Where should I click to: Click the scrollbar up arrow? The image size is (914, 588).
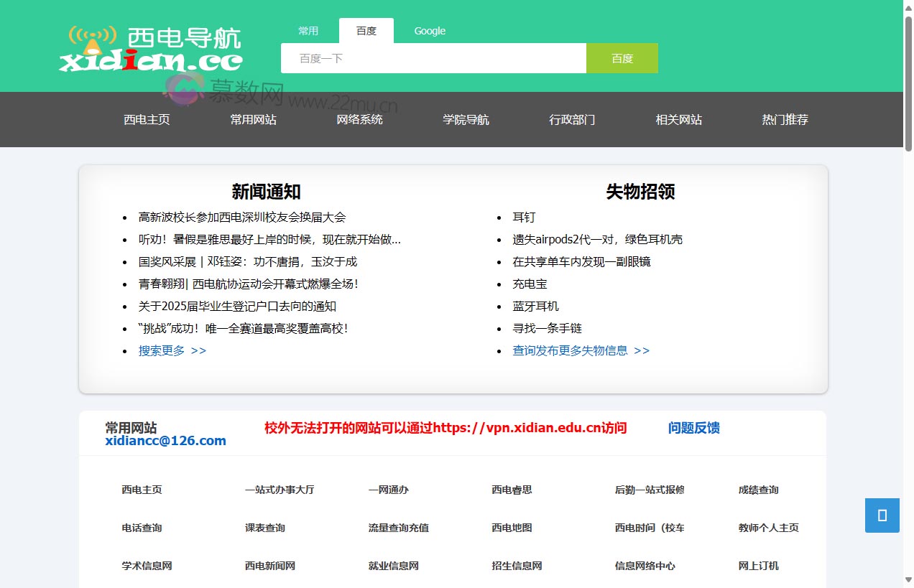point(908,7)
